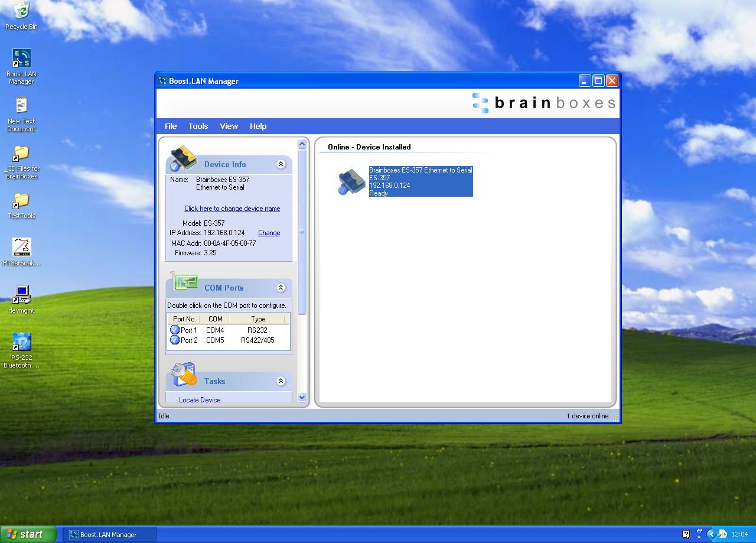
Task: Click the sidebar scrollbar down arrow
Action: (302, 398)
